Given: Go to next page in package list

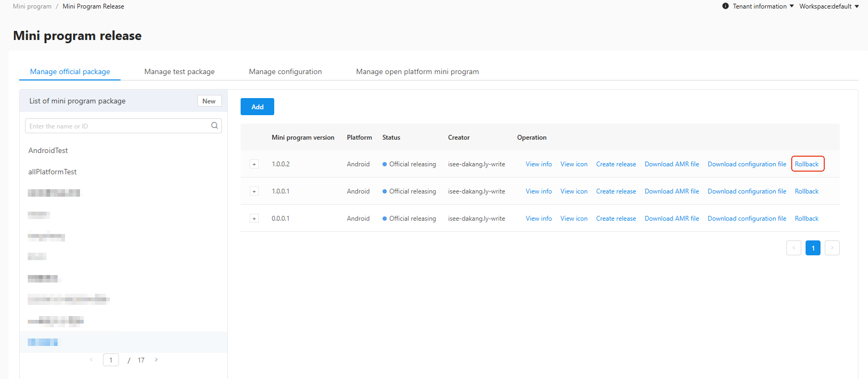Looking at the screenshot, I should click(156, 360).
